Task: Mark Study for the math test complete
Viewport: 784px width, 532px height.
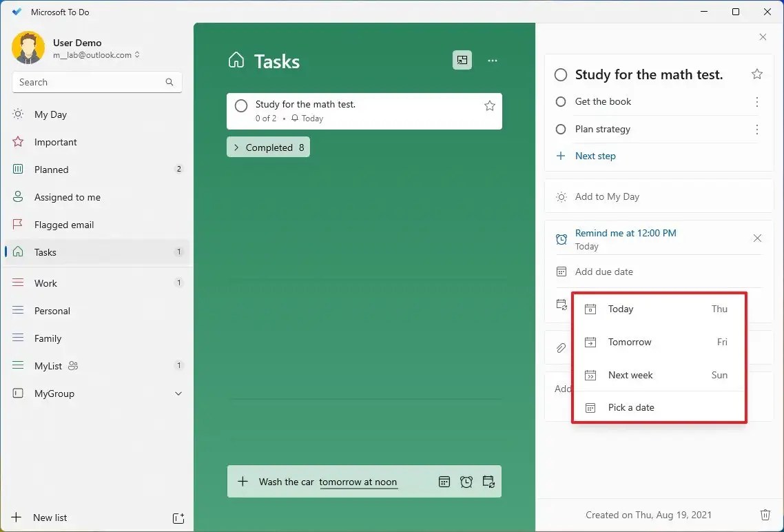Action: tap(241, 105)
